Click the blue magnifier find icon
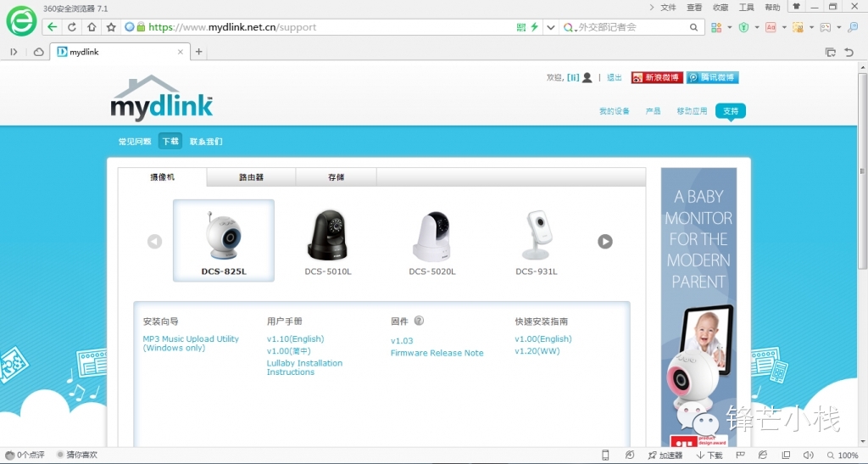The image size is (868, 464). (853, 27)
